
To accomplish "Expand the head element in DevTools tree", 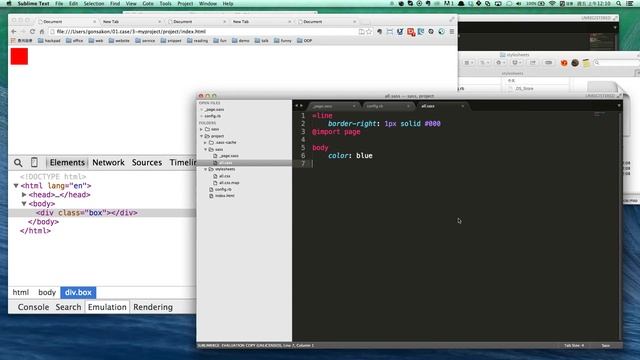I will click(x=24, y=195).
